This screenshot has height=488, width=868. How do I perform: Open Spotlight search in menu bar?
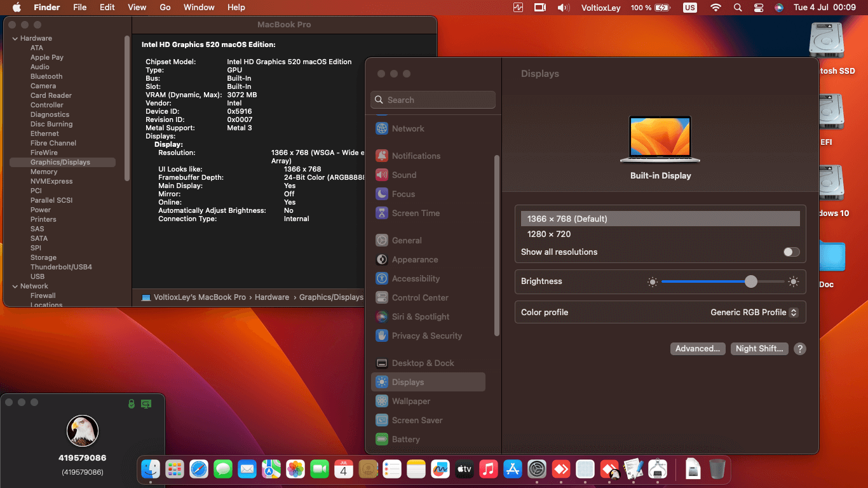tap(738, 8)
